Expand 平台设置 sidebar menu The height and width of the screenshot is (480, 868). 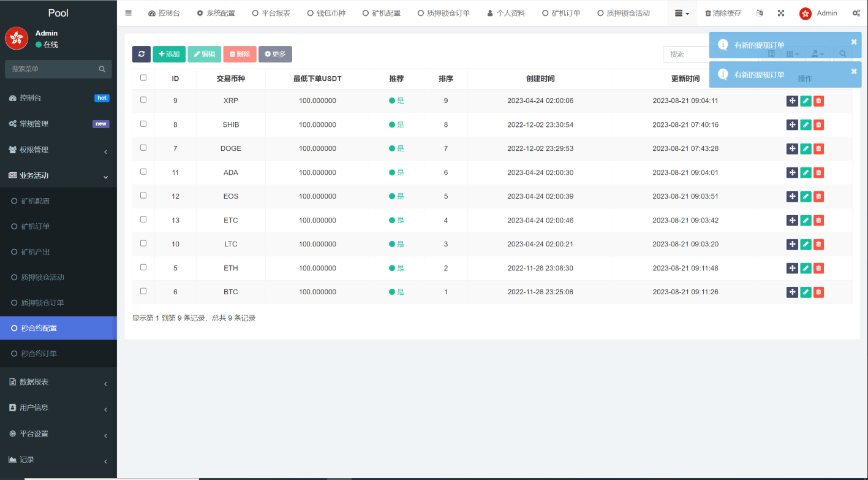click(58, 433)
